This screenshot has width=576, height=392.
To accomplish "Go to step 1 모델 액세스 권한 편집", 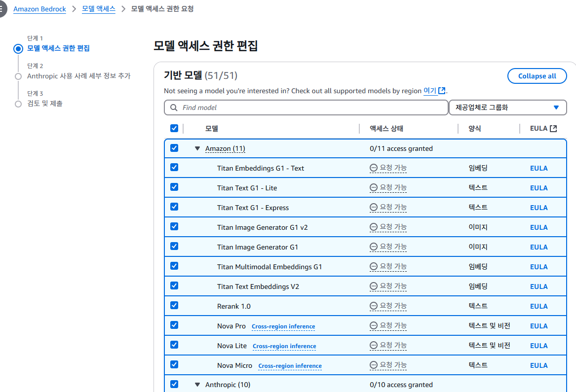I will tap(58, 48).
